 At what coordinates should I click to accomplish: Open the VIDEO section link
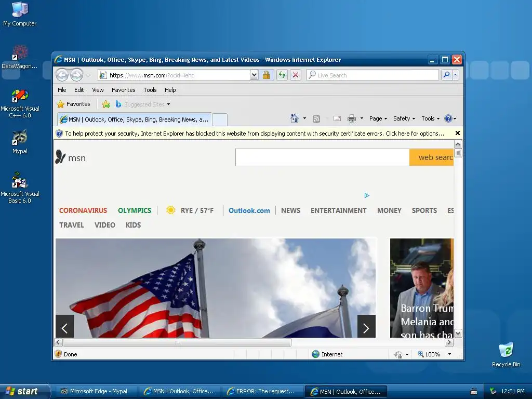105,225
